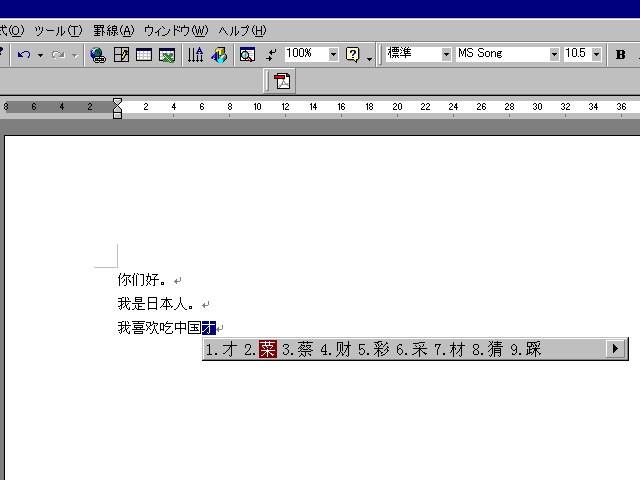Click the MS Song font name field
The height and width of the screenshot is (480, 640).
(x=502, y=53)
